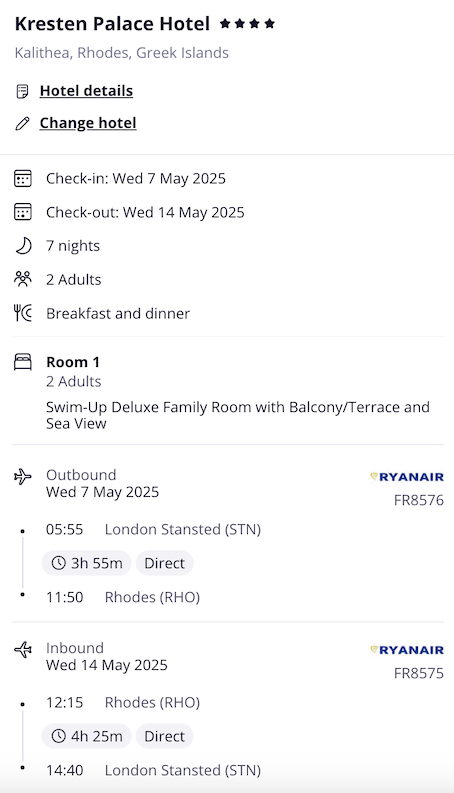Image resolution: width=454 pixels, height=793 pixels.
Task: Click the Change hotel link
Action: point(88,123)
